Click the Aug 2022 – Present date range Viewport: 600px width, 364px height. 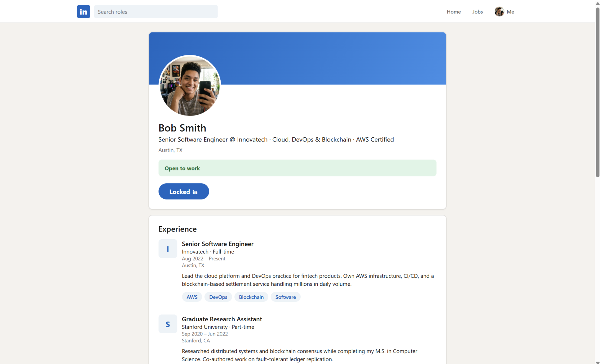(203, 258)
